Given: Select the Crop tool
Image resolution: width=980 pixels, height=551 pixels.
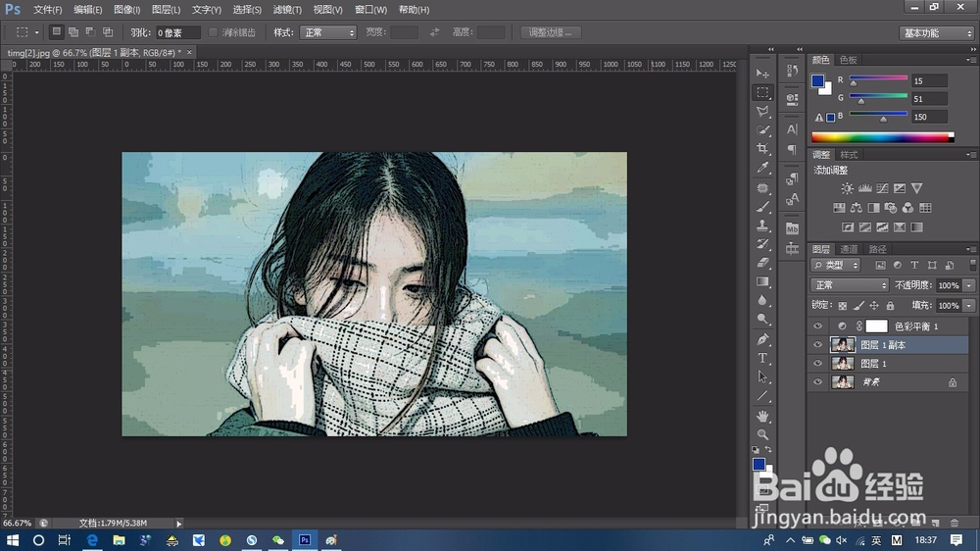Looking at the screenshot, I should (762, 149).
